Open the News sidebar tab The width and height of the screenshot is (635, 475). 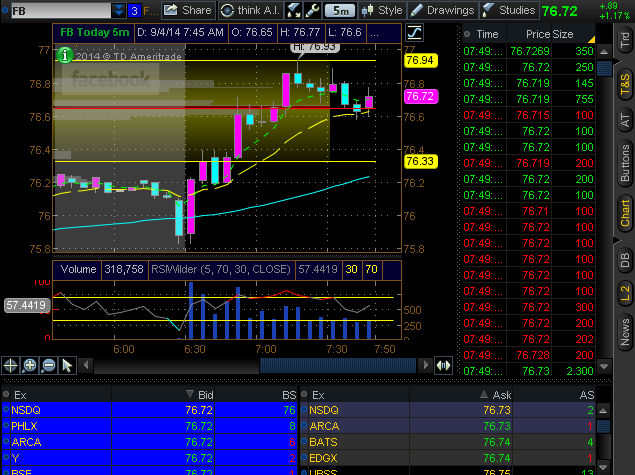625,332
